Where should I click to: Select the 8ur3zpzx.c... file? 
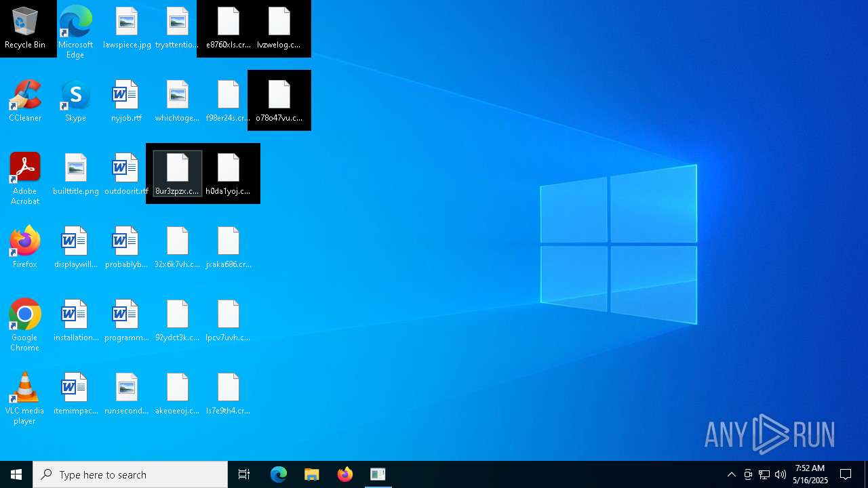[x=177, y=175]
